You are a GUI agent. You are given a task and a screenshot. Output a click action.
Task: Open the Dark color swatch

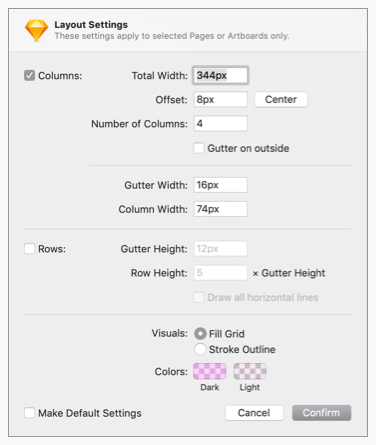[210, 371]
